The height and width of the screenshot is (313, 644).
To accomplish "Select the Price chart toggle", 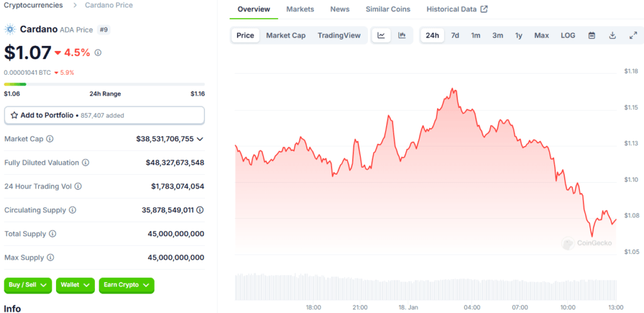I will click(x=245, y=35).
